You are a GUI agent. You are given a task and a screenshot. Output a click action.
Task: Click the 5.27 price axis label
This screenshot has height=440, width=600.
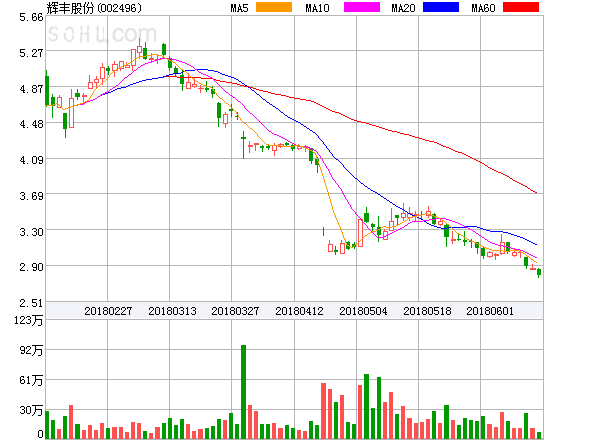click(x=31, y=53)
